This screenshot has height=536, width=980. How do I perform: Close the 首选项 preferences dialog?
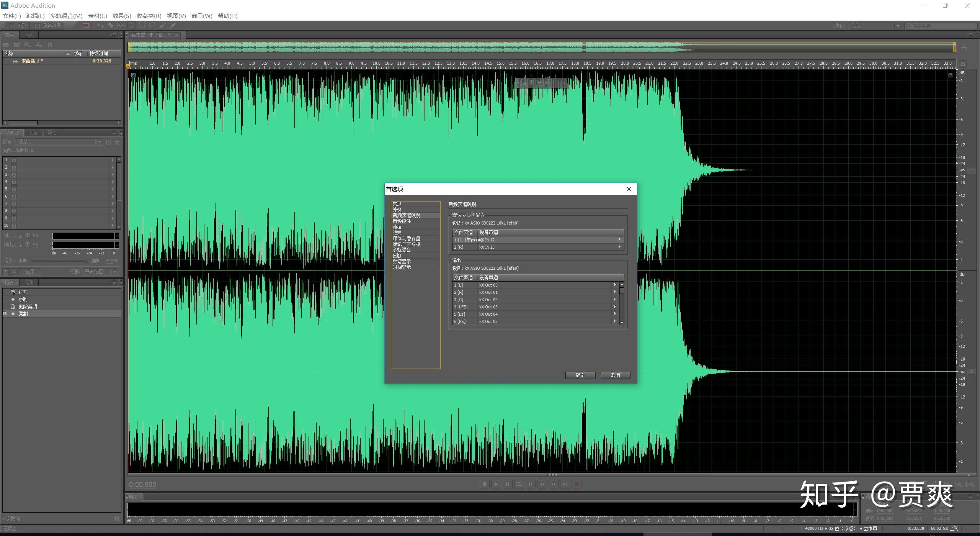pos(629,189)
